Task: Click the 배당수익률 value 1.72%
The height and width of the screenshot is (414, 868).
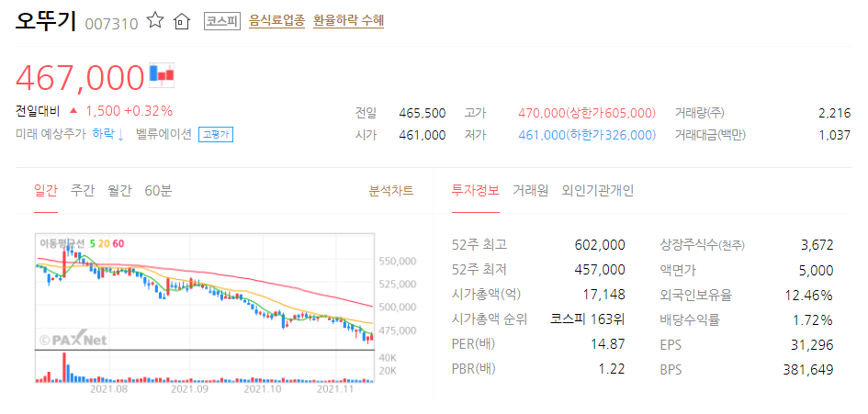Action: 813,319
